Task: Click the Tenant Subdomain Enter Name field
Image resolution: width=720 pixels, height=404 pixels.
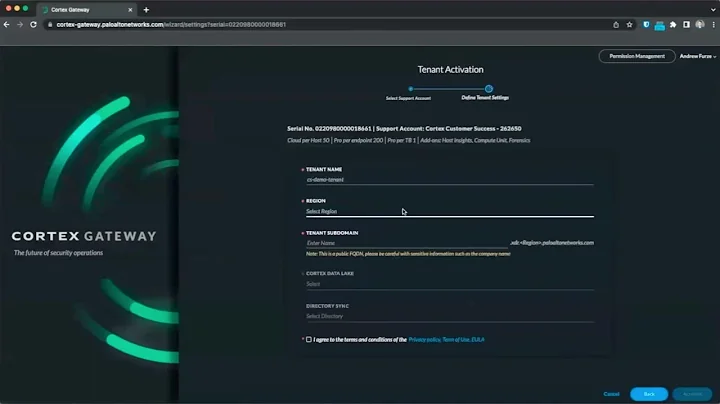Action: tap(407, 243)
